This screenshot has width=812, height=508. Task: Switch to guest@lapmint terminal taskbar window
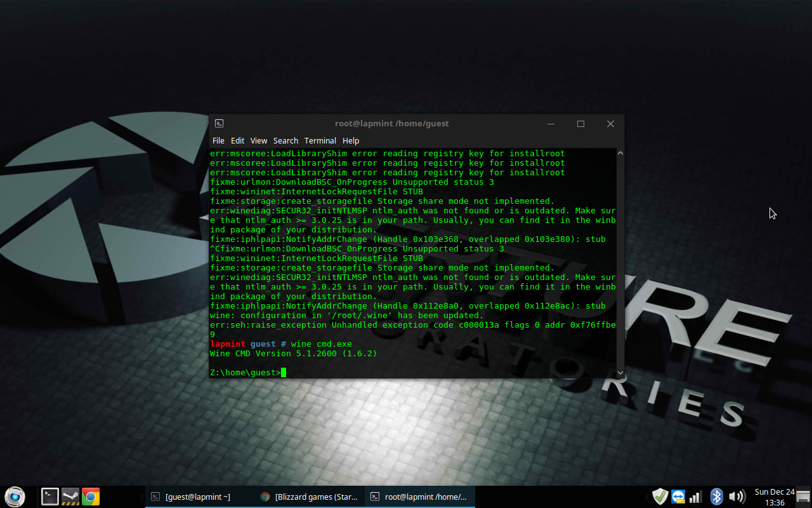[x=200, y=497]
